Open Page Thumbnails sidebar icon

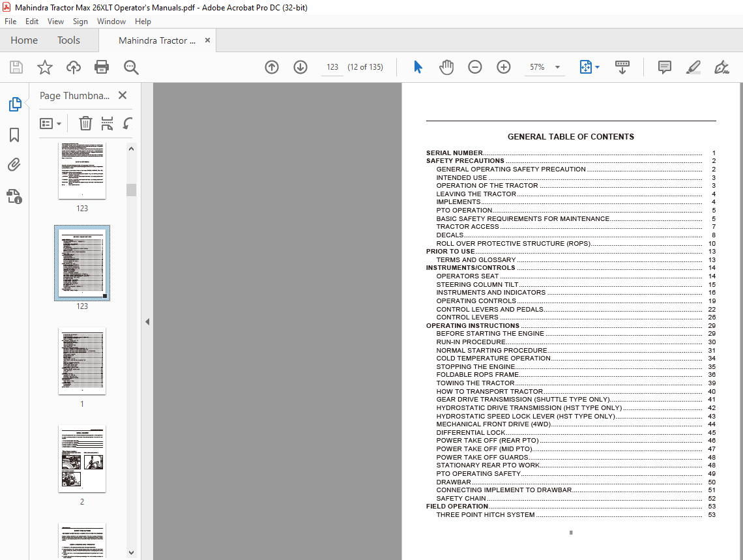[x=15, y=104]
